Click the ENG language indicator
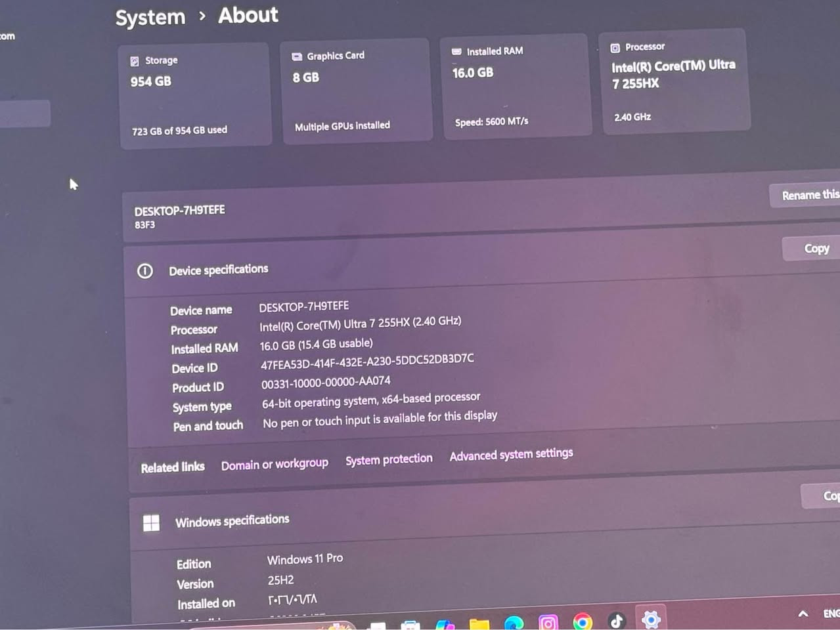Viewport: 840px width, 630px height. tap(831, 613)
